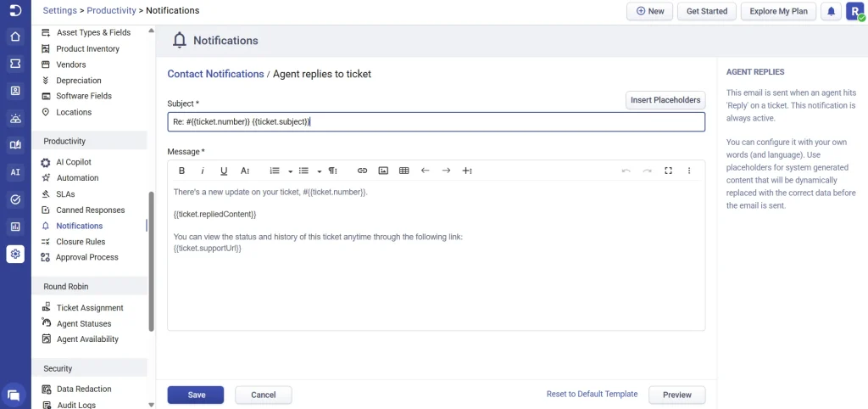Open the AI icon in left rail
The height and width of the screenshot is (409, 868).
(x=15, y=171)
